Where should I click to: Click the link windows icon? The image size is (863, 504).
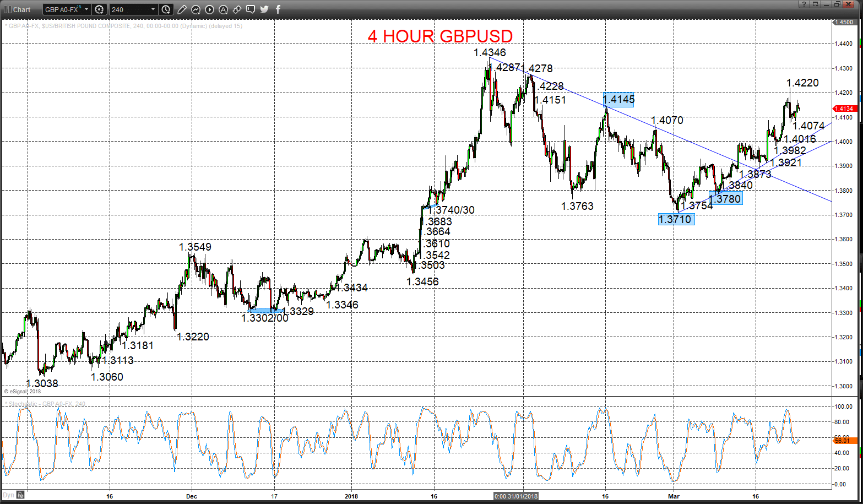click(237, 9)
